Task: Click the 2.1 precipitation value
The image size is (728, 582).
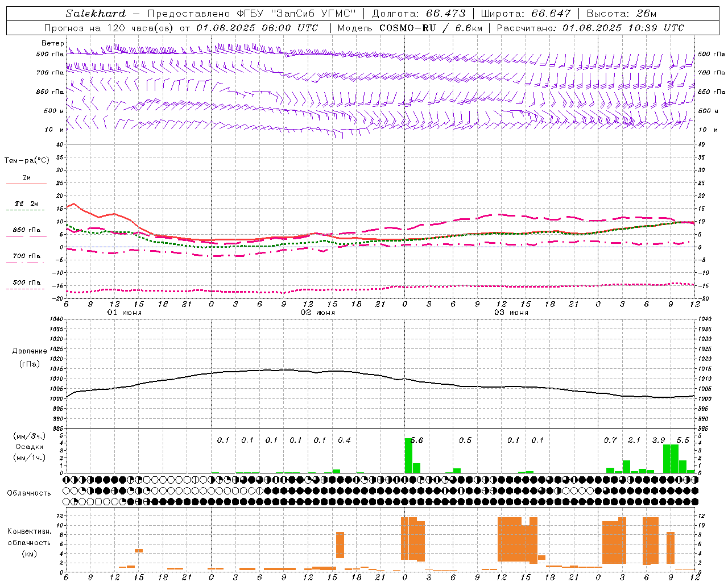Action: point(634,440)
